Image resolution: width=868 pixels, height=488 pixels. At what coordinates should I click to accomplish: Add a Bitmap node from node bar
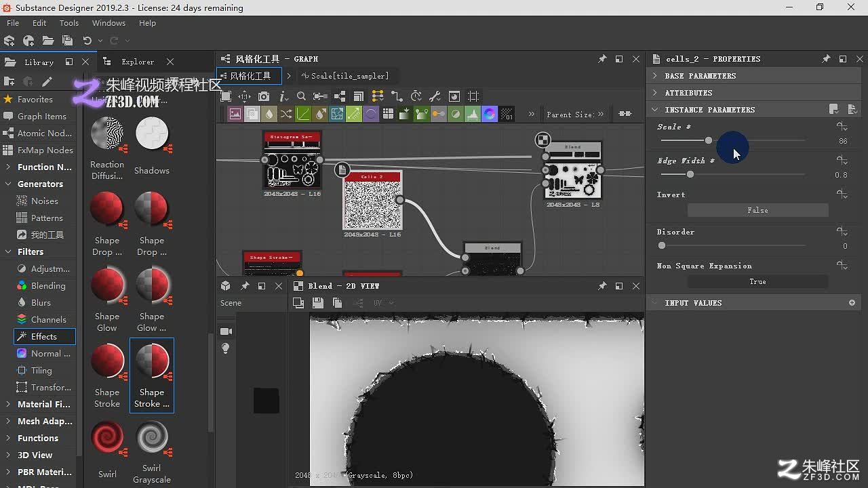(235, 115)
